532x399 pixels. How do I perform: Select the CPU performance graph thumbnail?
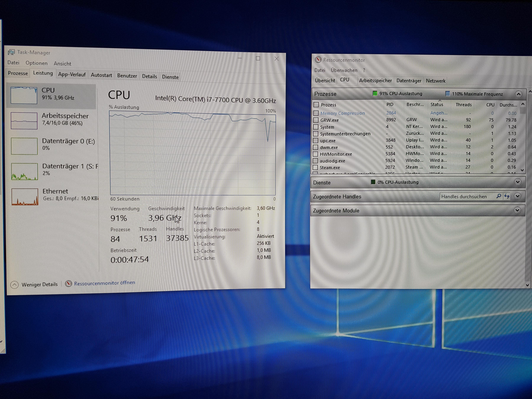point(24,95)
